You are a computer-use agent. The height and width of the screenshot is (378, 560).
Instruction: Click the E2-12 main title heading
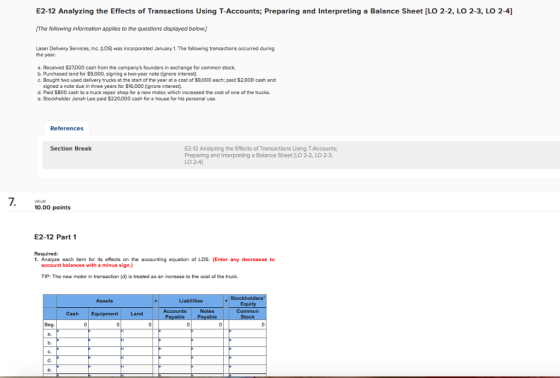click(274, 11)
